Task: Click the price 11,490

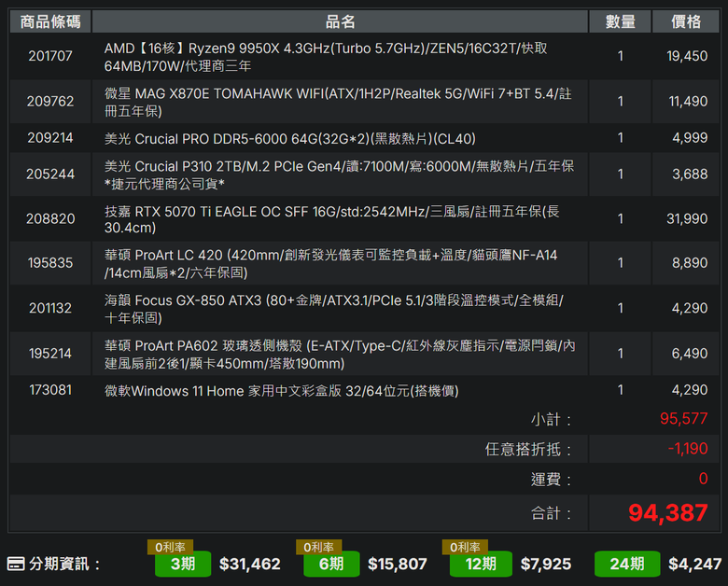Action: (688, 101)
